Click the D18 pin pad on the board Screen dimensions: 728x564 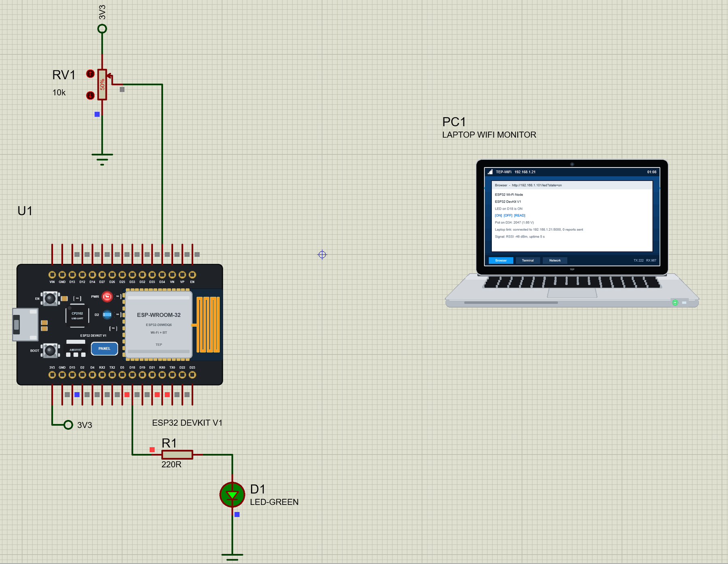tap(132, 375)
